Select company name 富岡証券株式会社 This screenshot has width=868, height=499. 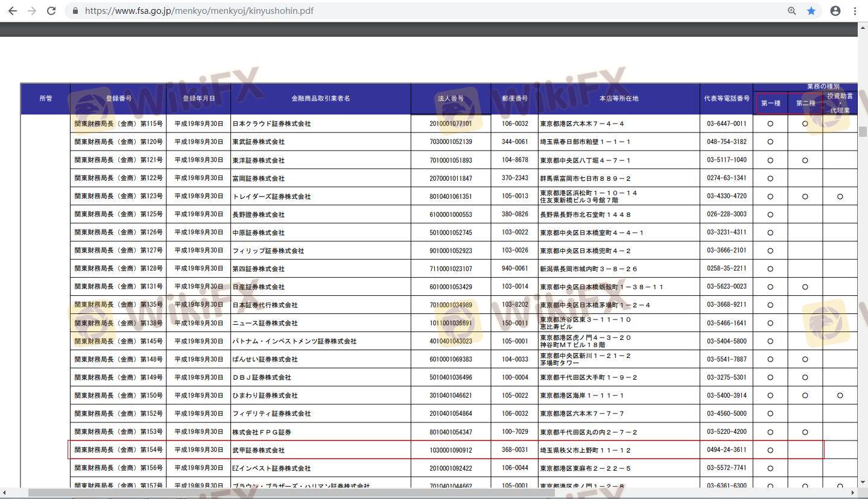click(258, 178)
